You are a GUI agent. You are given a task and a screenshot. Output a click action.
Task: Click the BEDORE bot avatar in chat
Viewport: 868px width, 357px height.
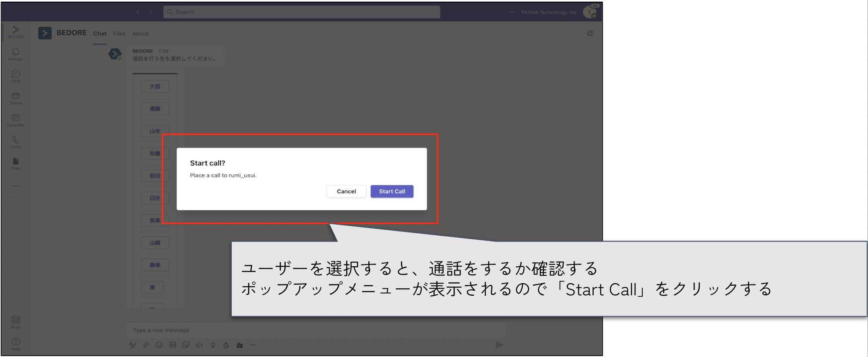pyautogui.click(x=115, y=54)
